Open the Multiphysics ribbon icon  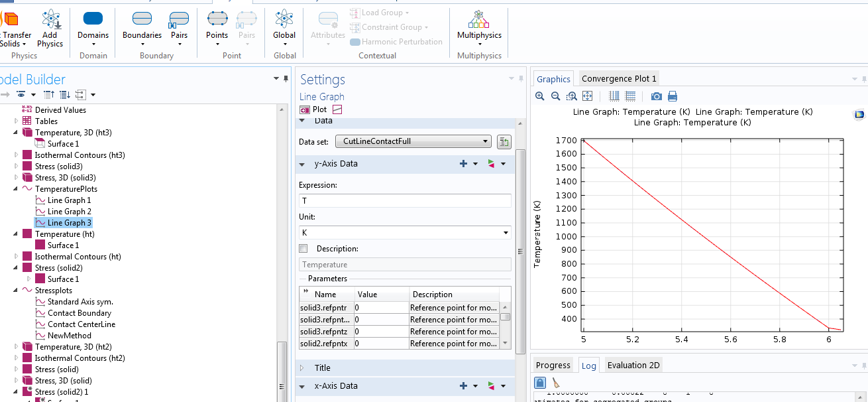(x=479, y=27)
